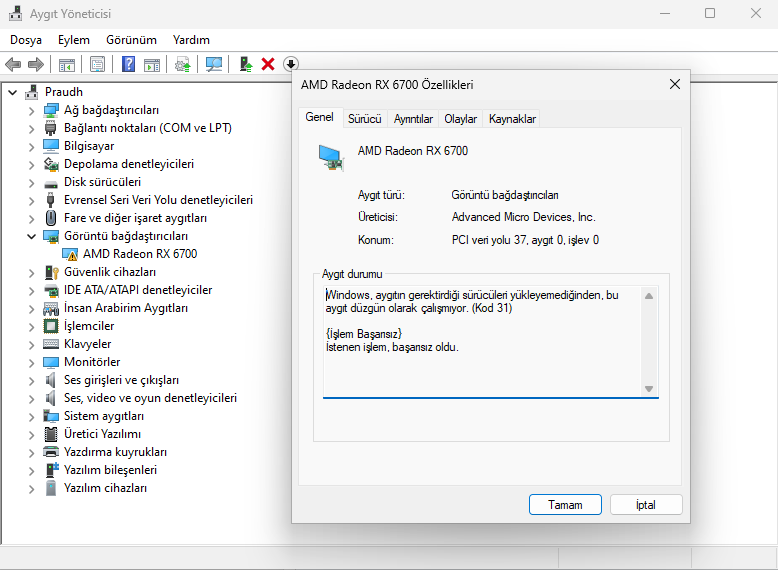This screenshot has width=778, height=570.
Task: Click the black down-arrow Disable device icon
Action: point(291,64)
